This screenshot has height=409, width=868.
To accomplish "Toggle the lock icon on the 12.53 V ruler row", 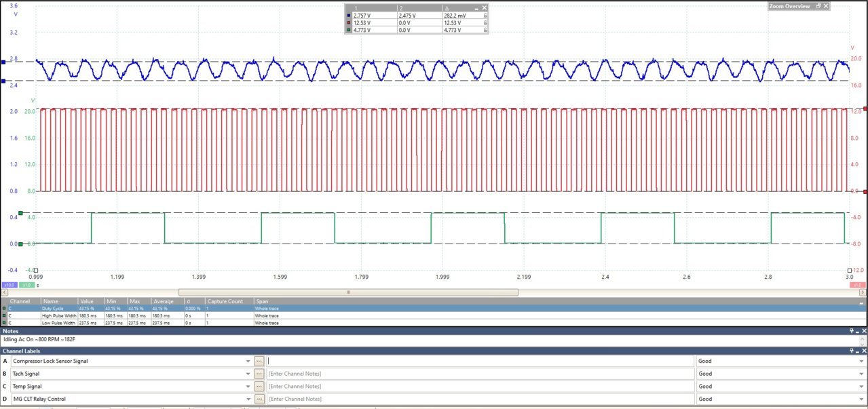I will pyautogui.click(x=485, y=22).
